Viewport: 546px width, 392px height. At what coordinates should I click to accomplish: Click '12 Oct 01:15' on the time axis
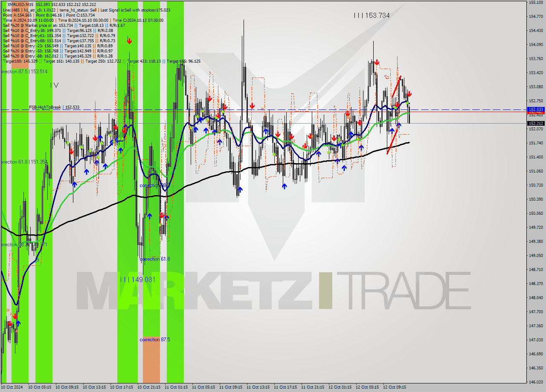340,387
